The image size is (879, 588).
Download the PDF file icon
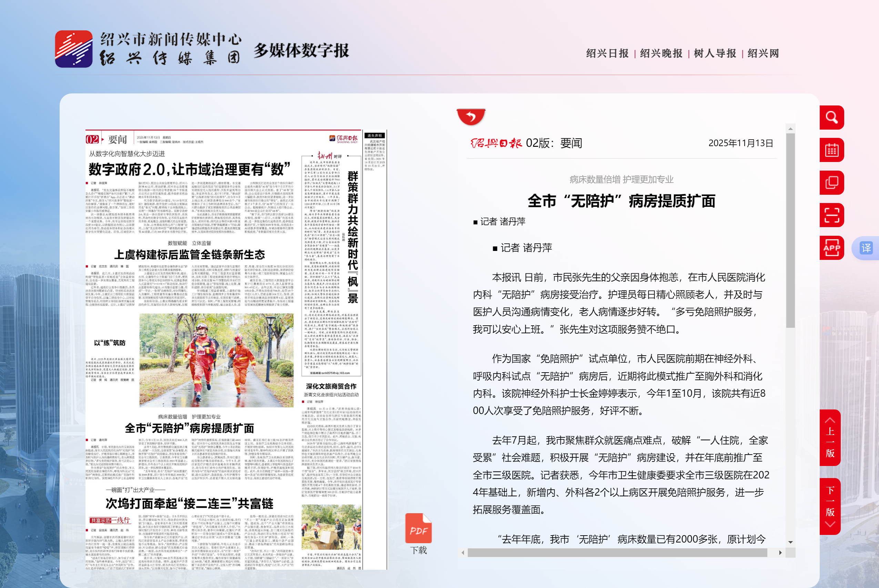click(x=418, y=529)
